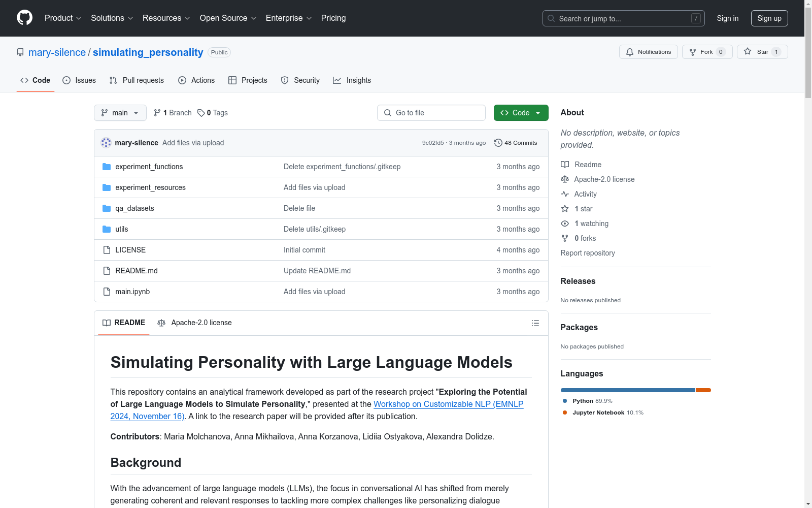Expand the Open Source menu
The width and height of the screenshot is (812, 508).
[x=228, y=18]
